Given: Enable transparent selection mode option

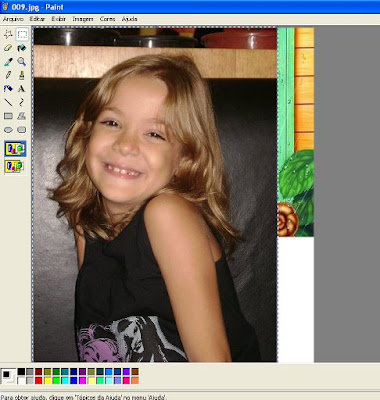Looking at the screenshot, I should pyautogui.click(x=15, y=166).
